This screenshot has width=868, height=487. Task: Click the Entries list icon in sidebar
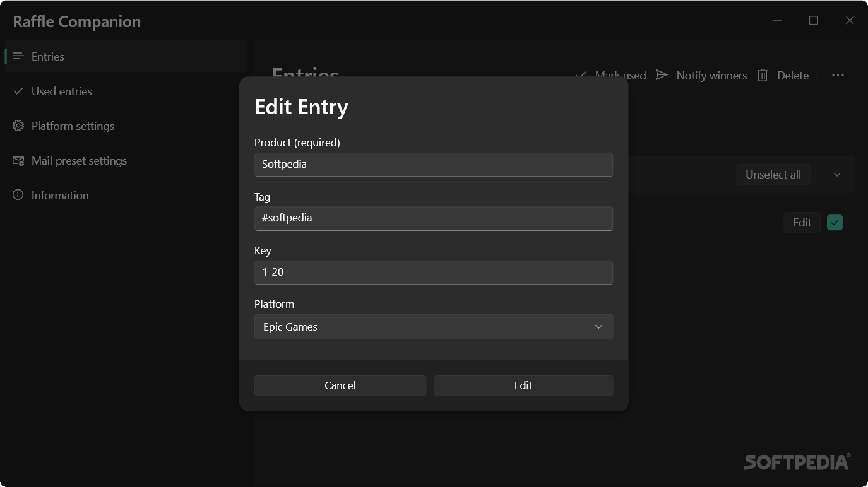click(x=18, y=56)
